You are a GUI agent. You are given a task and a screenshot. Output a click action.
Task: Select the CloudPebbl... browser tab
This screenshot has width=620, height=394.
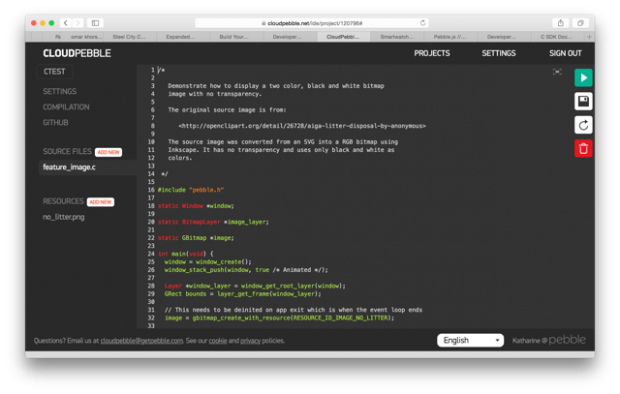(x=343, y=37)
